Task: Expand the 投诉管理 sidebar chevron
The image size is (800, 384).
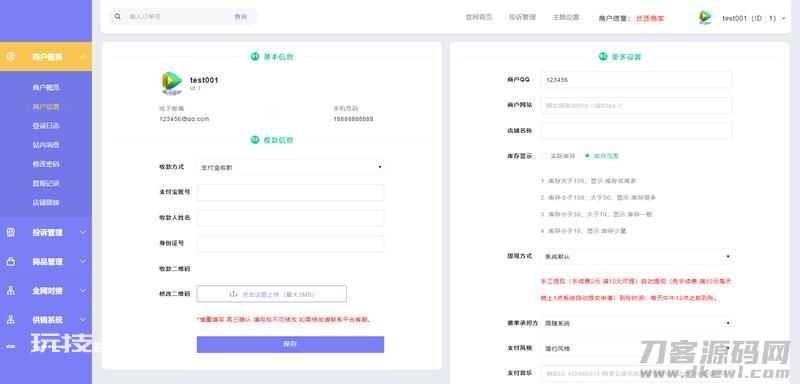Action: (x=83, y=233)
